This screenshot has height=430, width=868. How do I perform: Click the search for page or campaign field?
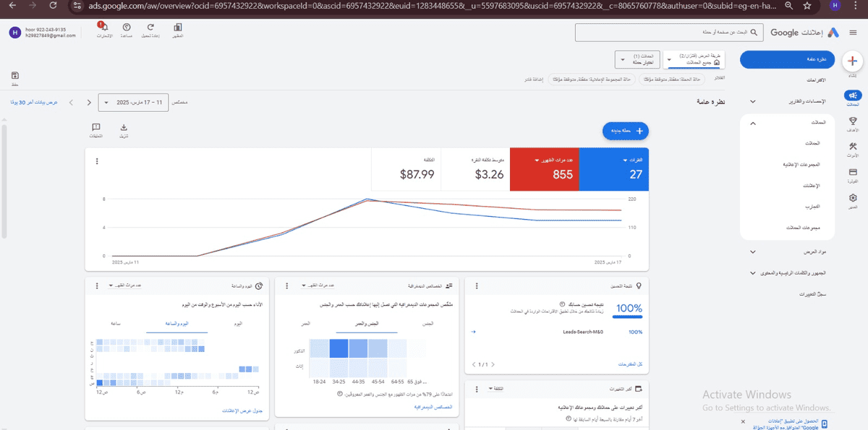(x=669, y=33)
